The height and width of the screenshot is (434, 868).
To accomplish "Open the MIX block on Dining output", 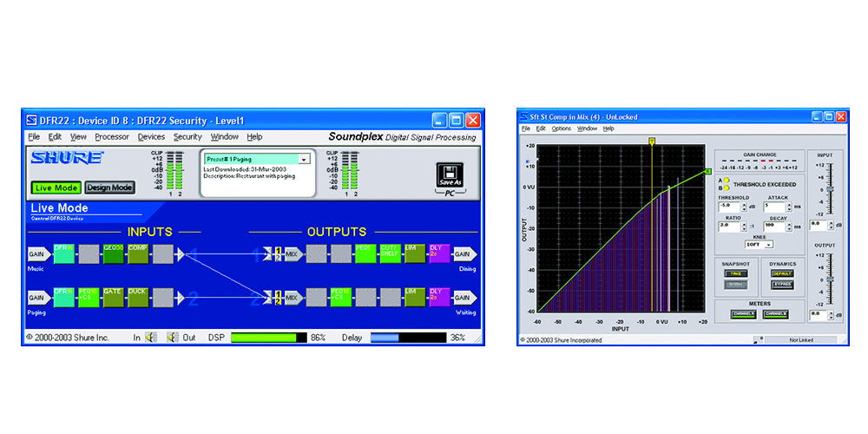I will [293, 254].
